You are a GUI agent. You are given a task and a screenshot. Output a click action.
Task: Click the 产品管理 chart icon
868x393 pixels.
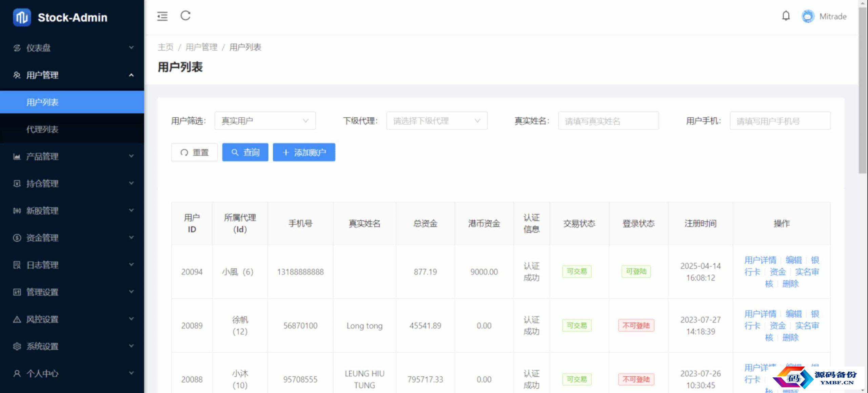point(17,156)
